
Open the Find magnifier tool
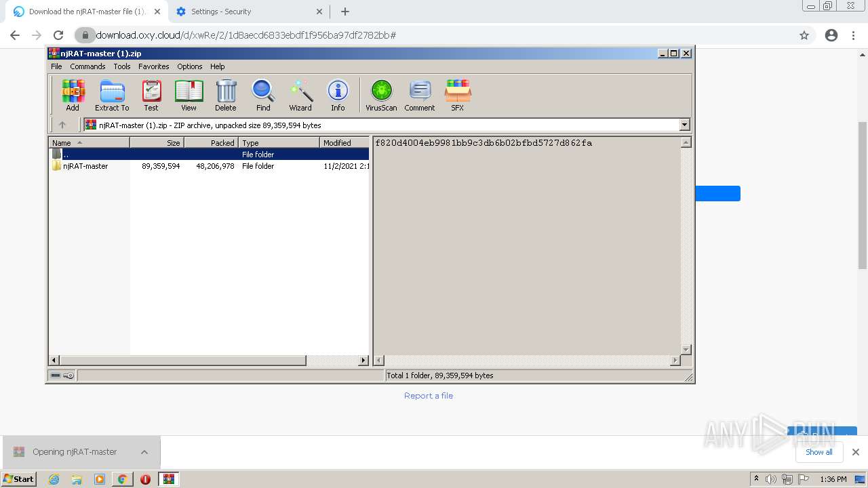[263, 95]
